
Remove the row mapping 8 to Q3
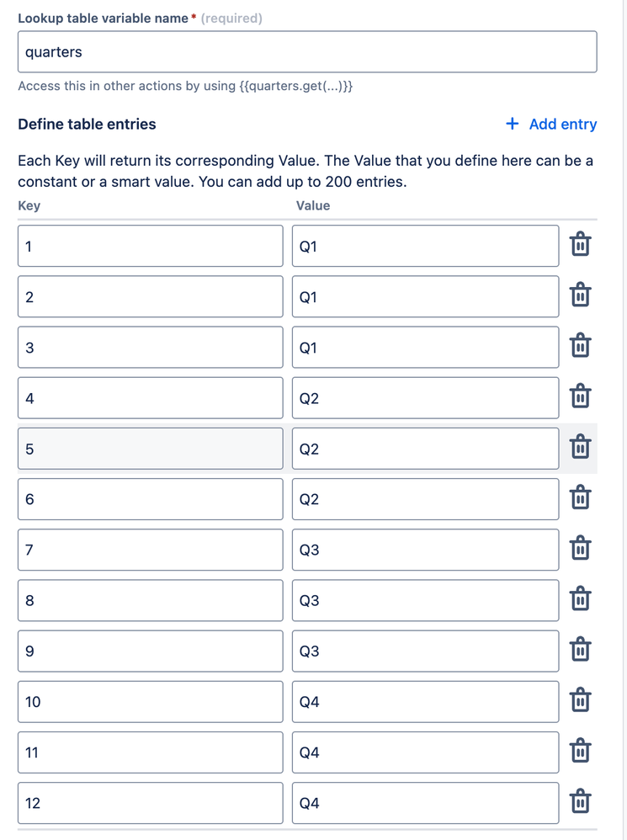tap(580, 599)
